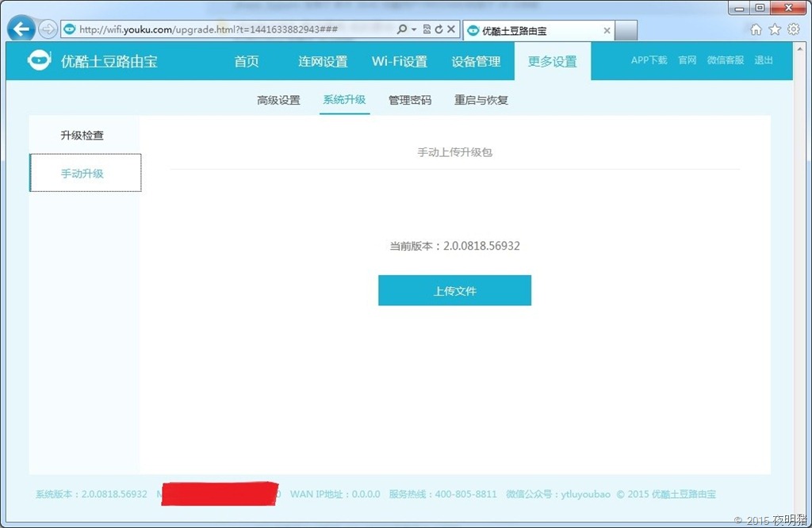Click the refresh icon in address bar

click(439, 29)
